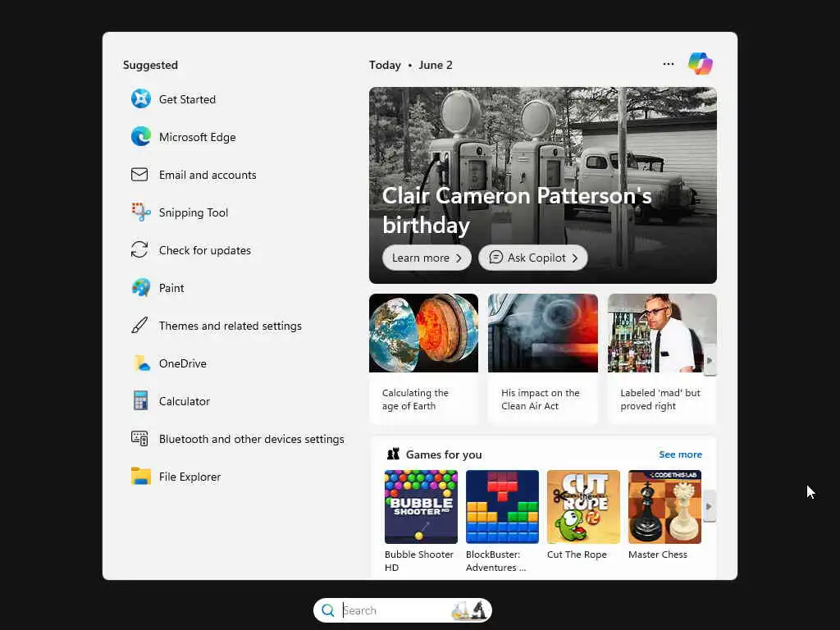
Task: Open the Master Chess game tile
Action: (664, 515)
